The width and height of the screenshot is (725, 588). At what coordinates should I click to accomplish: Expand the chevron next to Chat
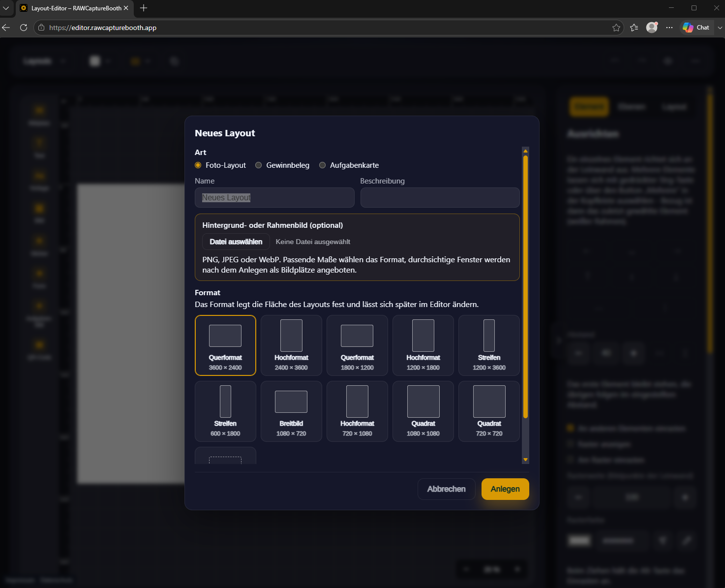pyautogui.click(x=720, y=28)
